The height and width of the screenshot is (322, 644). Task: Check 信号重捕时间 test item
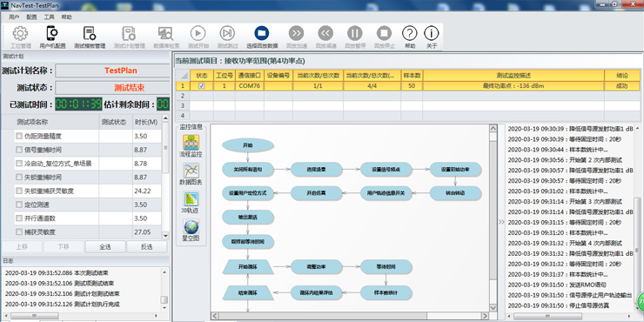point(19,150)
